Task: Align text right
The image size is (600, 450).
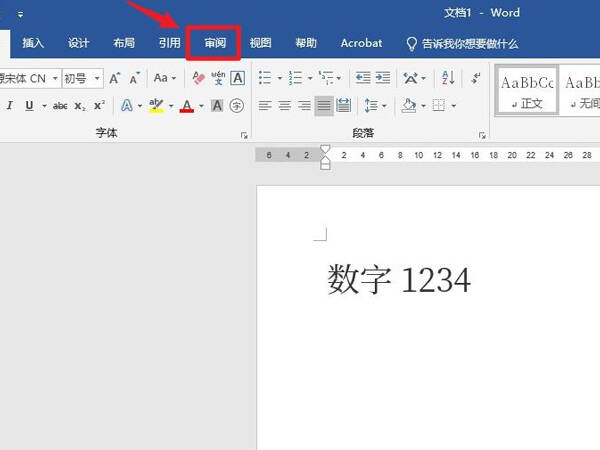Action: pyautogui.click(x=304, y=106)
